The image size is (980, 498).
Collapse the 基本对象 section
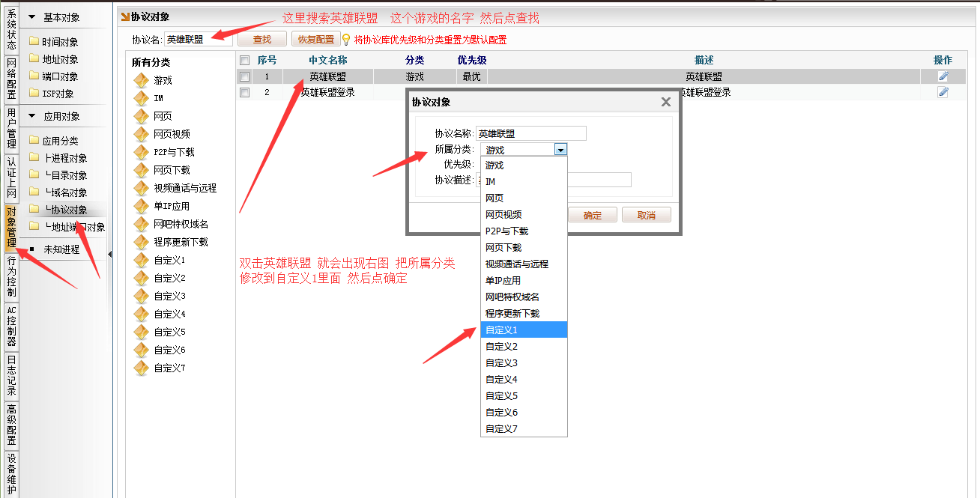coord(32,17)
